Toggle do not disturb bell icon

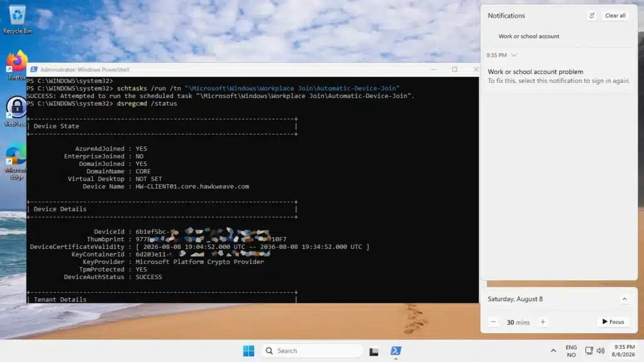(x=591, y=16)
